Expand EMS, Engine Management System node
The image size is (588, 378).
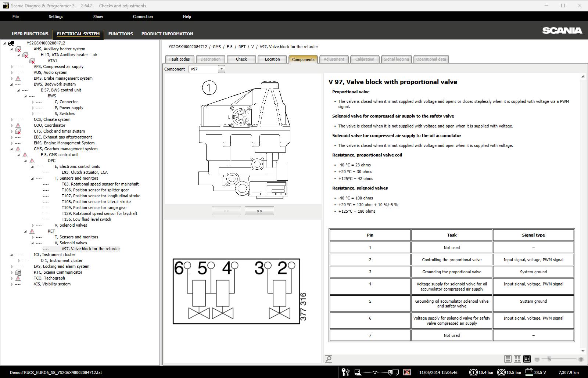tap(12, 143)
